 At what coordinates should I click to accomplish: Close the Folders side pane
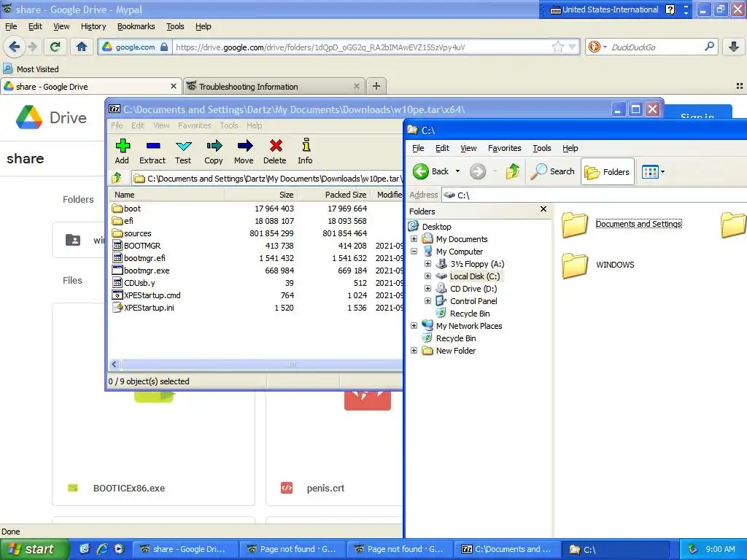coord(543,209)
